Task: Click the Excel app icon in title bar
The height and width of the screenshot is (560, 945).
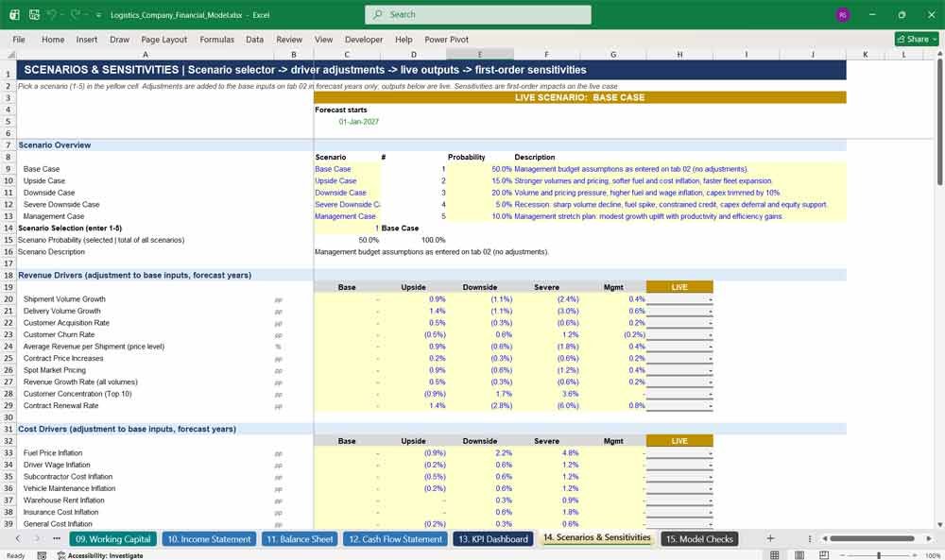Action: 14,14
